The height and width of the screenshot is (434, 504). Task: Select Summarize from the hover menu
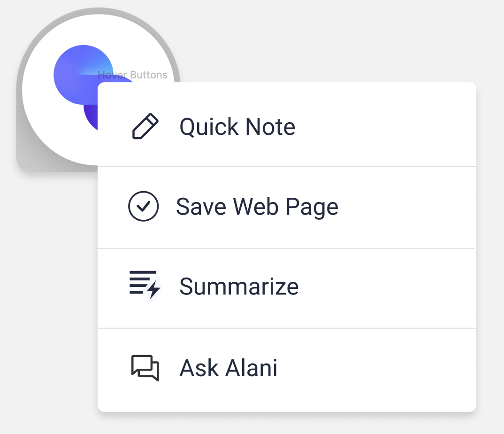click(x=287, y=288)
